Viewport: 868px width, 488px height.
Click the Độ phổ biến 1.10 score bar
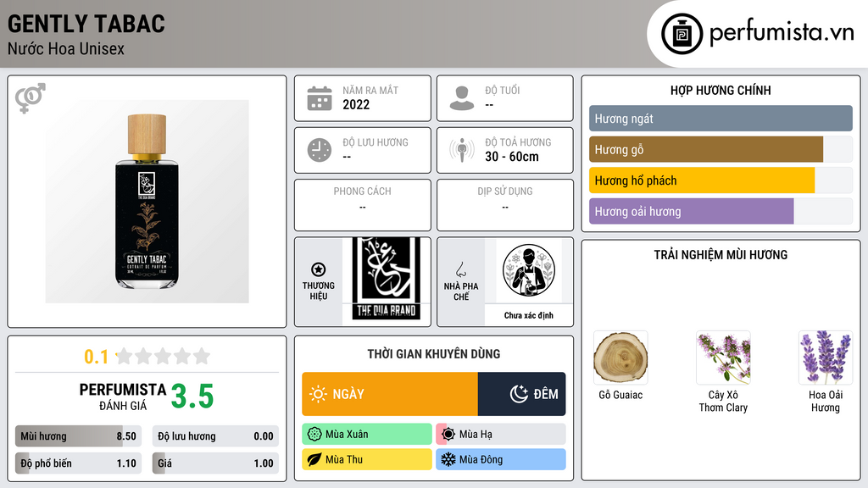[x=79, y=463]
